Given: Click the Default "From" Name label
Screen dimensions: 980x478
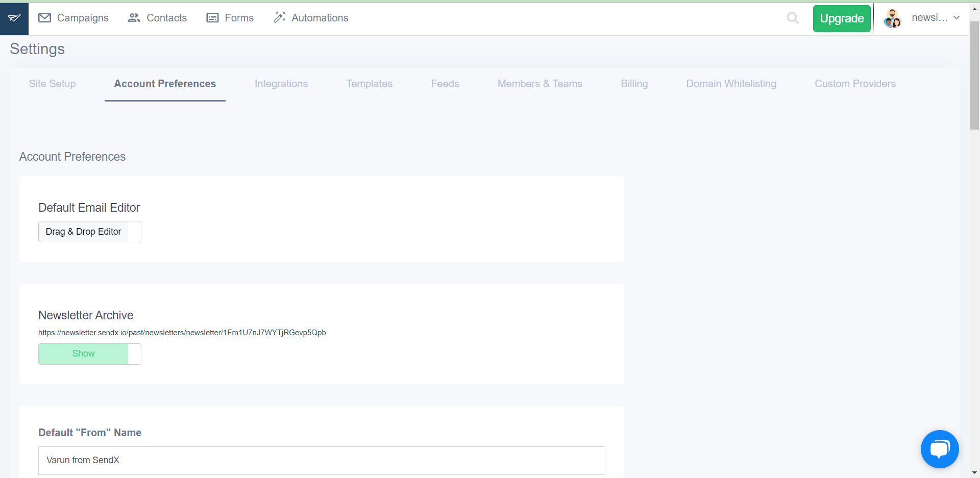Looking at the screenshot, I should tap(90, 433).
